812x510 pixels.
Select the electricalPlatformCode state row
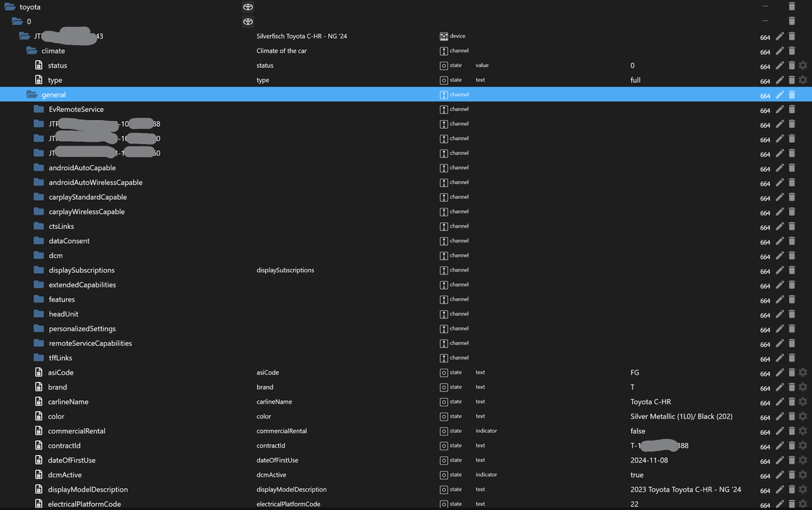point(406,504)
